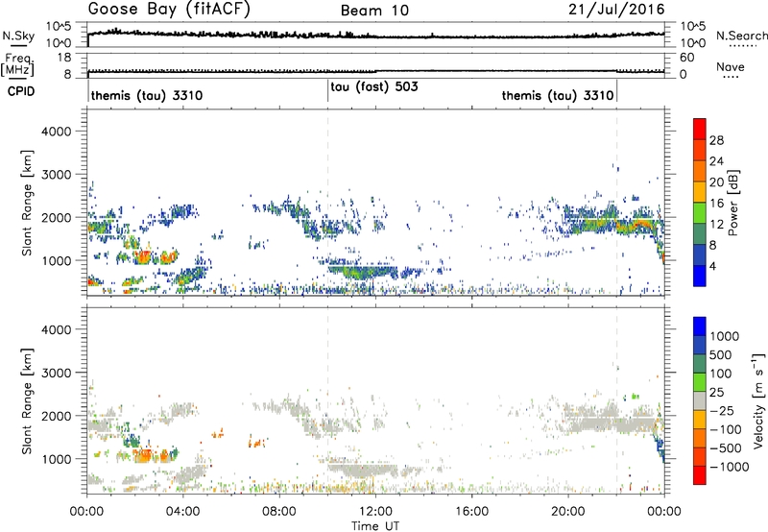Click the 18 label on frequency axis
The width and height of the screenshot is (768, 532).
point(64,58)
